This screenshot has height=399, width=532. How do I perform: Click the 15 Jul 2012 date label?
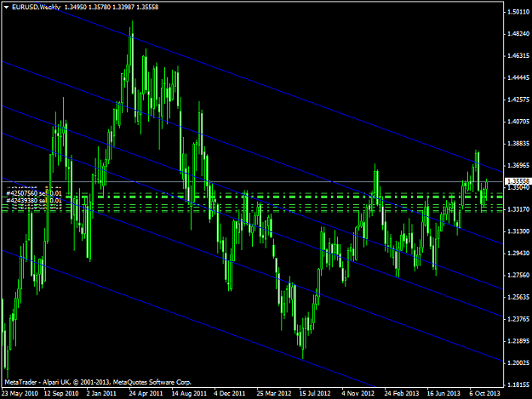315,394
